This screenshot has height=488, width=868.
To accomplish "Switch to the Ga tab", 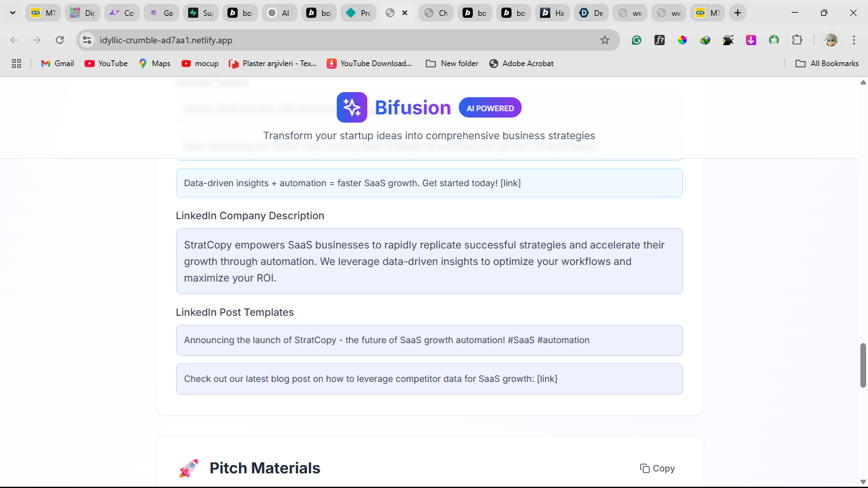I will (x=161, y=13).
